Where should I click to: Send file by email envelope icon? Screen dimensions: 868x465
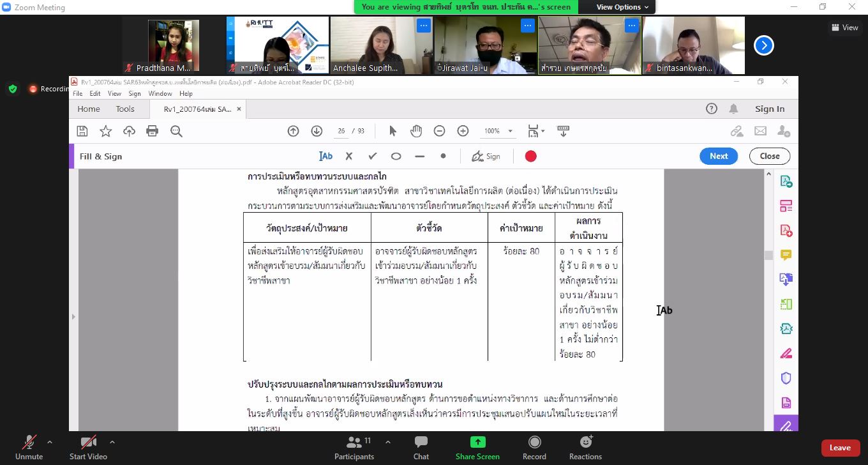pos(760,131)
